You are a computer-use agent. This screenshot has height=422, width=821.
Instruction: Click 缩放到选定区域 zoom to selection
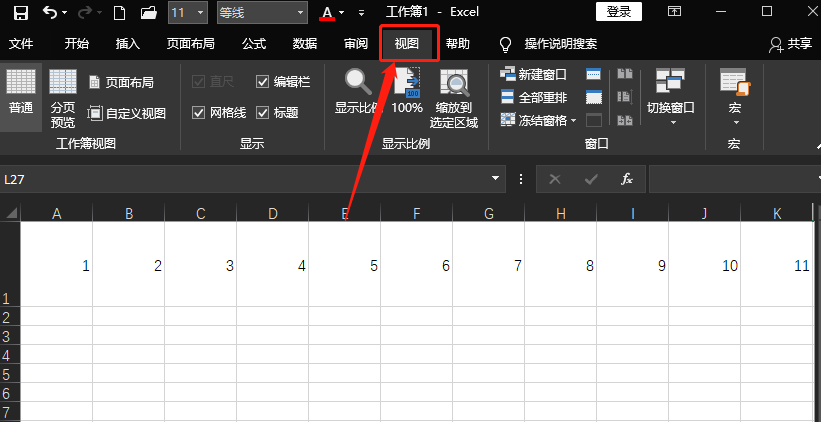(454, 100)
